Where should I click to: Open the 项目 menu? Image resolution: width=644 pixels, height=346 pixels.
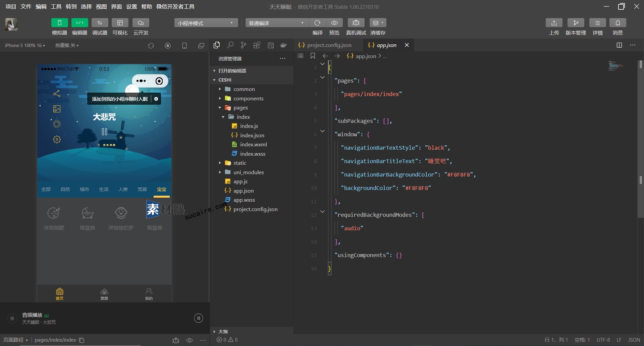11,7
